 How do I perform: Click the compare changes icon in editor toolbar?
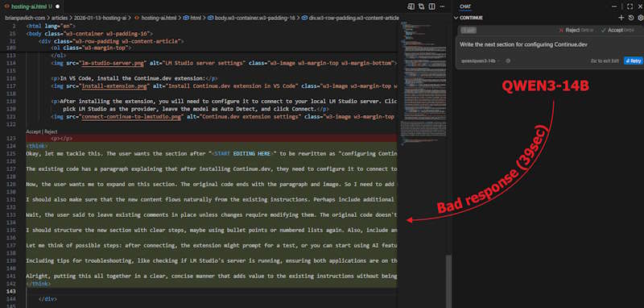421,6
